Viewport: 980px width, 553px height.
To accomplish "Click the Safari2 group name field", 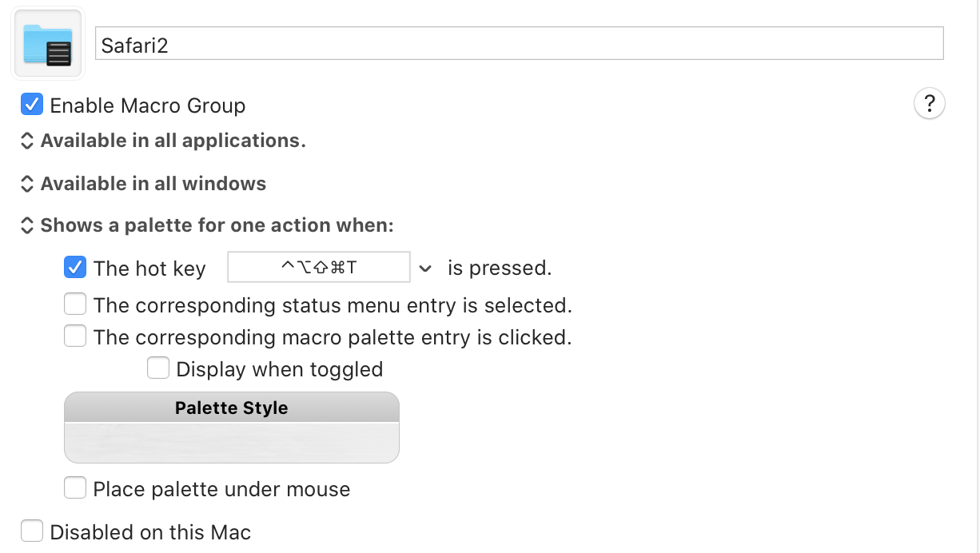I will pyautogui.click(x=520, y=44).
